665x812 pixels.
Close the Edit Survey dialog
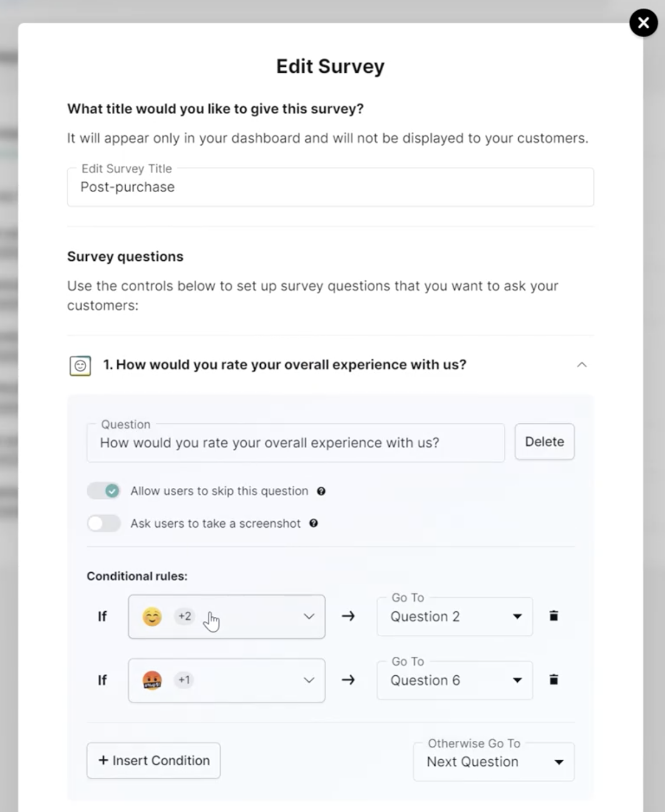(643, 23)
